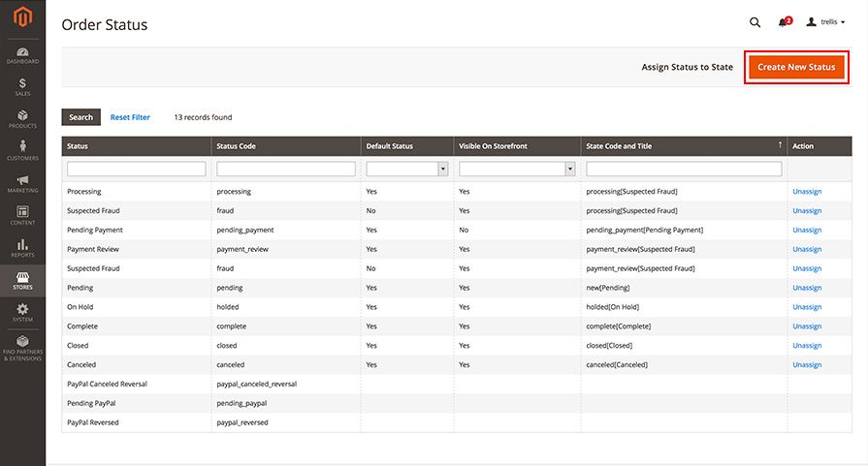Unassign the On Hold status
The width and height of the screenshot is (868, 466).
(807, 307)
